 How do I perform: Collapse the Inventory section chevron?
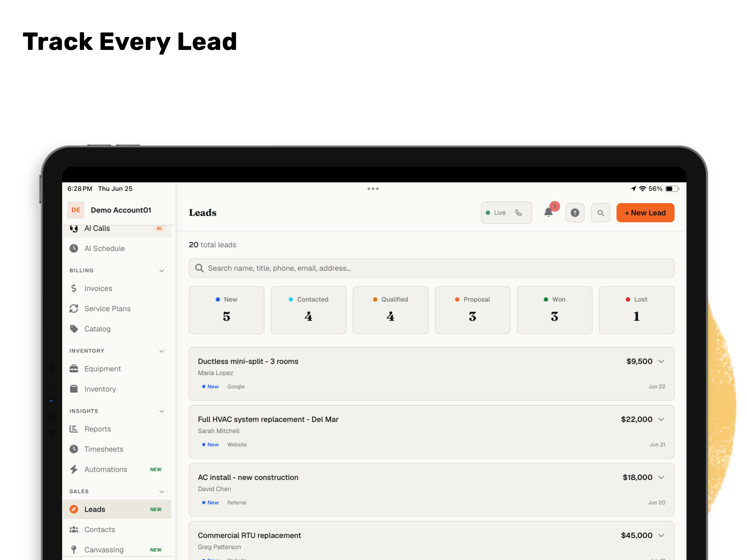[x=162, y=351]
